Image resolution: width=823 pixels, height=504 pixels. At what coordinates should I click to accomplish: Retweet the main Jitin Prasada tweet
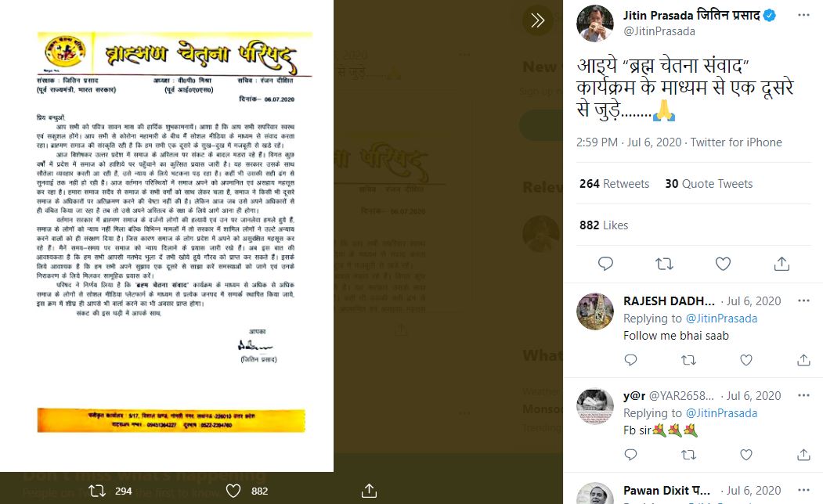(x=664, y=264)
